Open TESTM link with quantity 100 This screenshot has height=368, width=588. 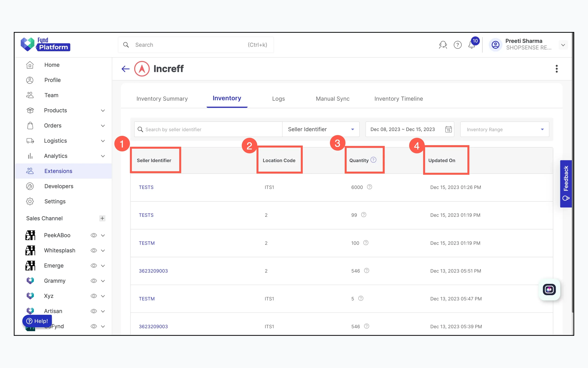pos(147,243)
